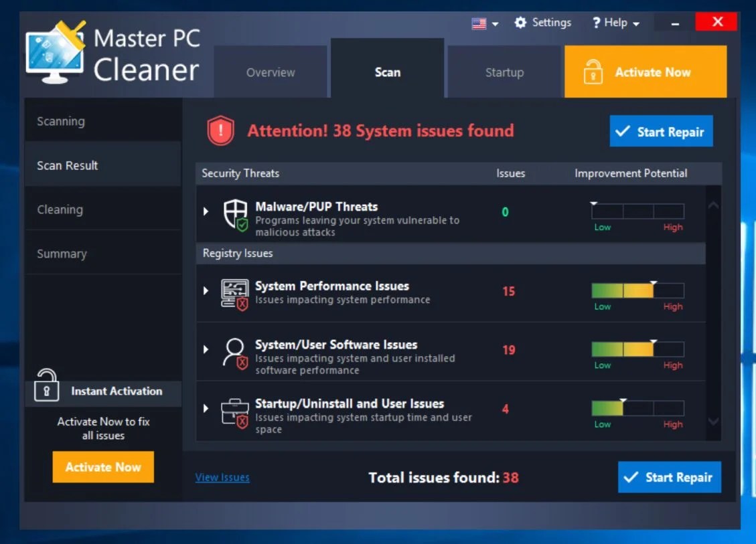Screen dimensions: 756x544
Task: Click the Master PC Cleaner monitor logo
Action: coord(56,52)
